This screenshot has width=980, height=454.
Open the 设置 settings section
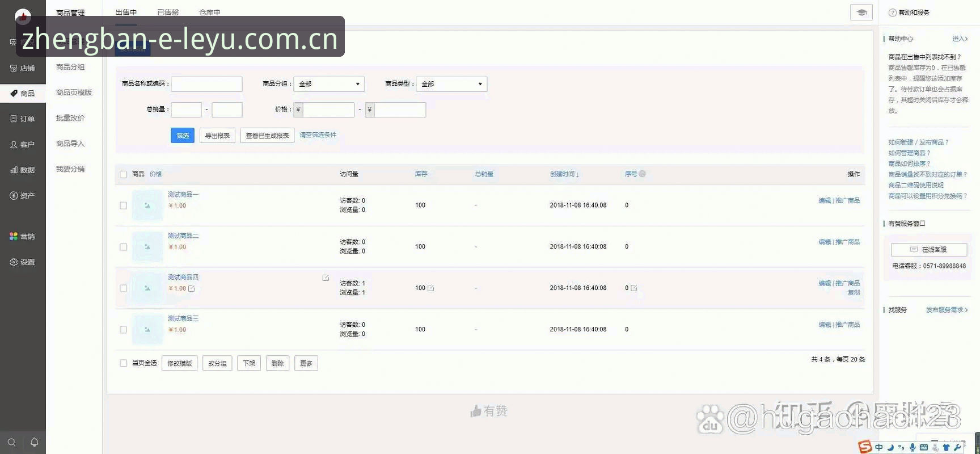coord(23,262)
